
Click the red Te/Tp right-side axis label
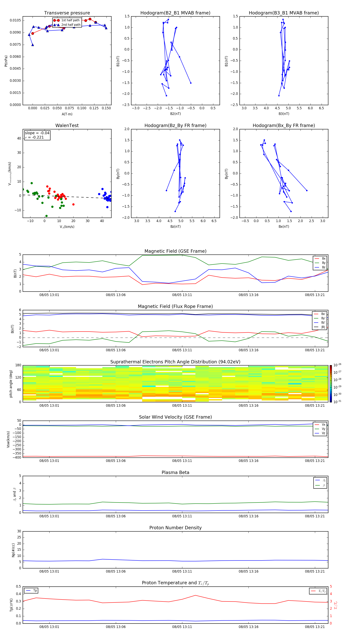point(336,605)
